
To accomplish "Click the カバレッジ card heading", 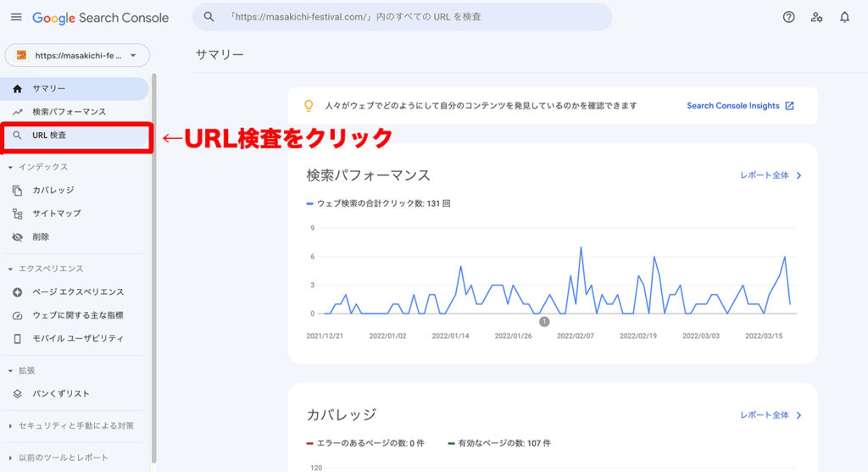I will point(342,415).
